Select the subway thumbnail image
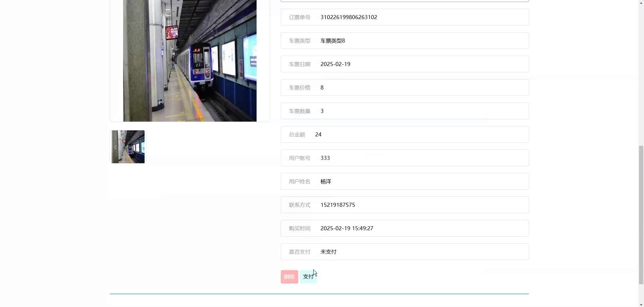The width and height of the screenshot is (644, 307). point(128,147)
